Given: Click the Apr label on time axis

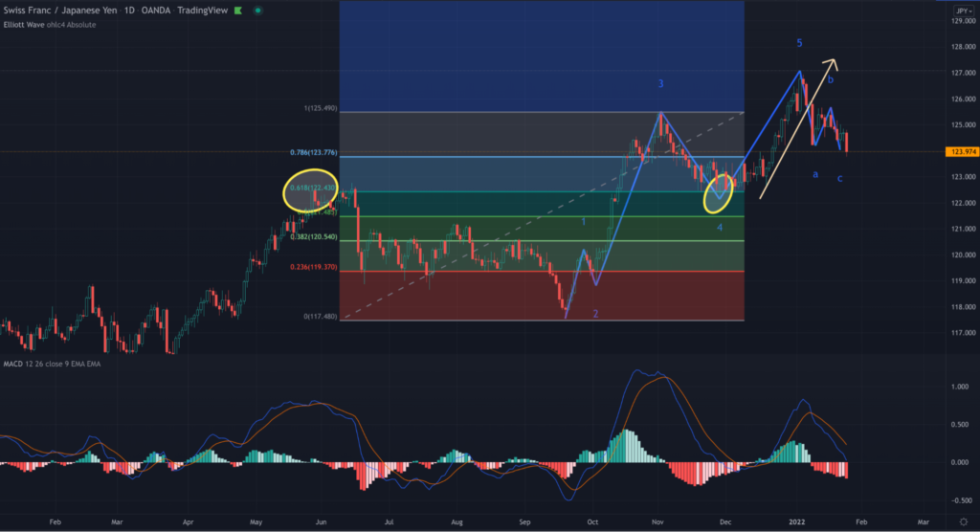Looking at the screenshot, I should click(189, 522).
